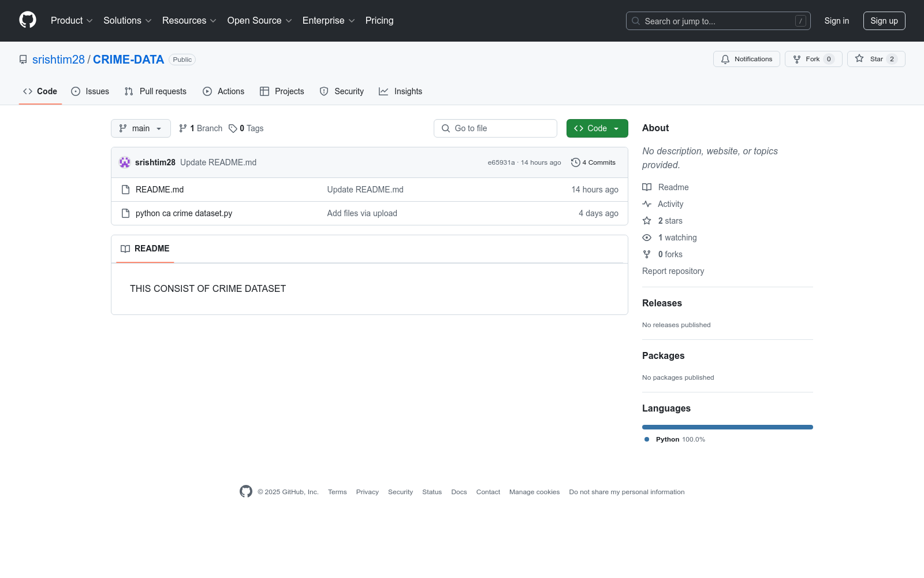Open the Product menu
The width and height of the screenshot is (924, 578).
(72, 21)
